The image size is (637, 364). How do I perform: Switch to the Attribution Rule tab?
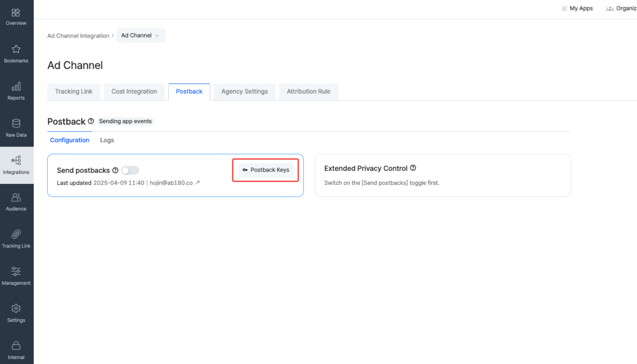[x=308, y=91]
